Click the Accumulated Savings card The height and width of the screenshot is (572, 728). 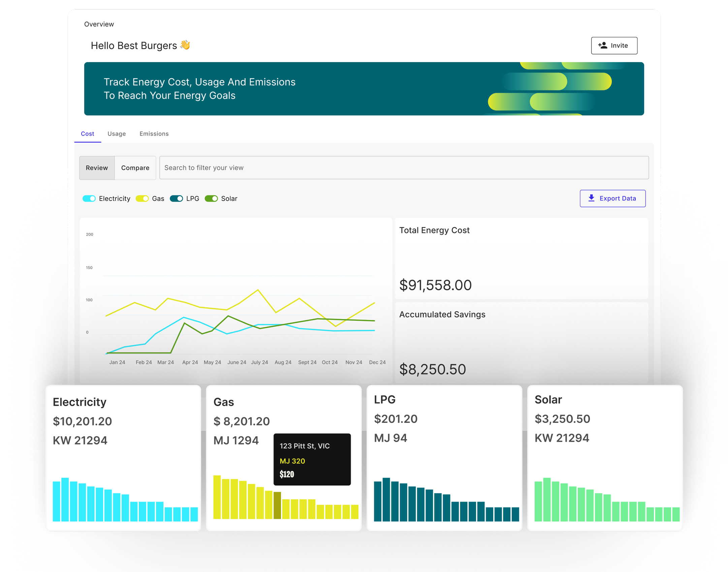[x=521, y=343]
